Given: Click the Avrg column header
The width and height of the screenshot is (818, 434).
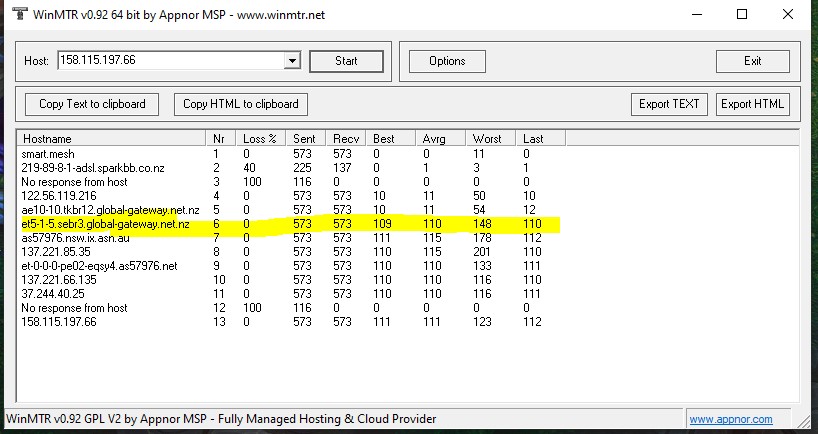Looking at the screenshot, I should pos(440,139).
